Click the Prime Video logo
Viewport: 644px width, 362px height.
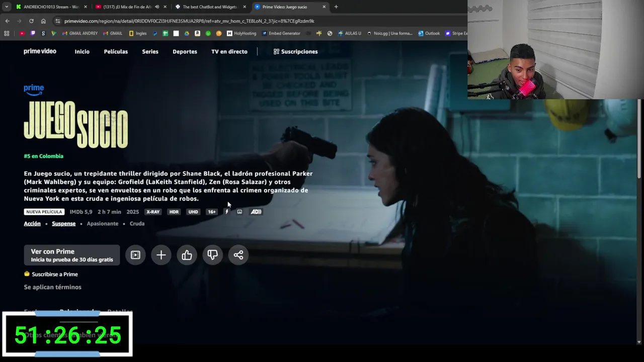(40, 51)
